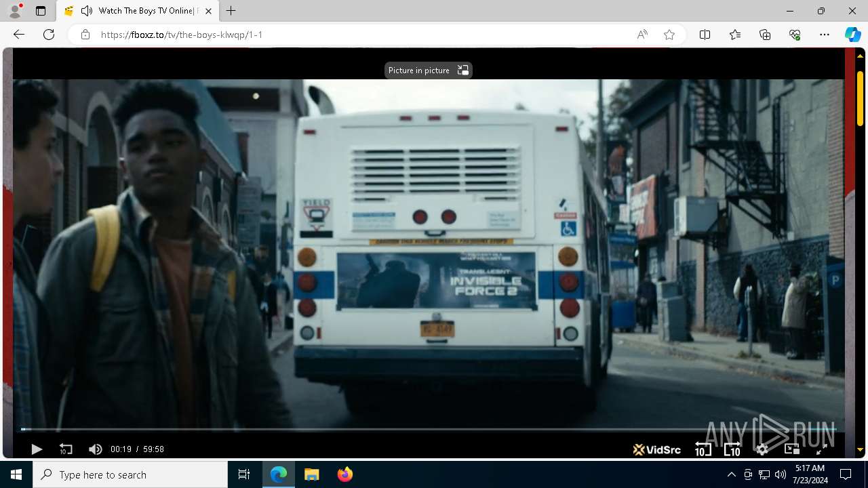Skip forward 10 seconds in player
The height and width of the screenshot is (488, 868).
[732, 449]
